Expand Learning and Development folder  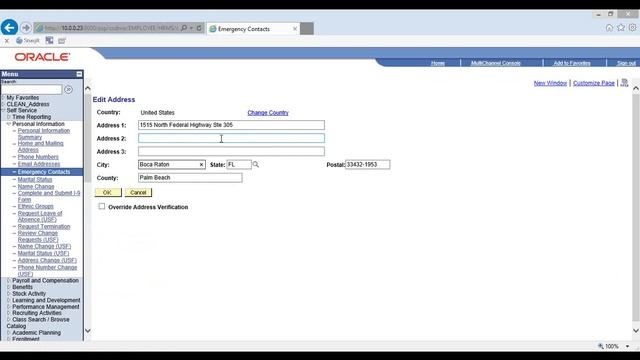tap(9, 300)
